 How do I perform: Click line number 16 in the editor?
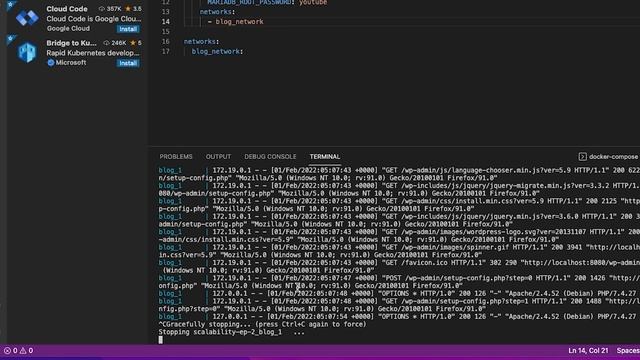165,42
